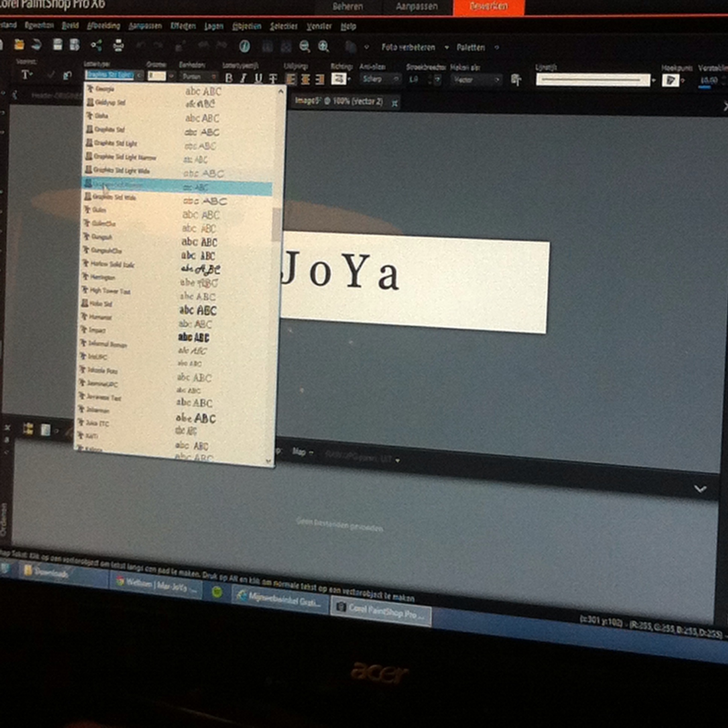Switch to the Aanpassen workspace tab
728x728 pixels.
(417, 7)
